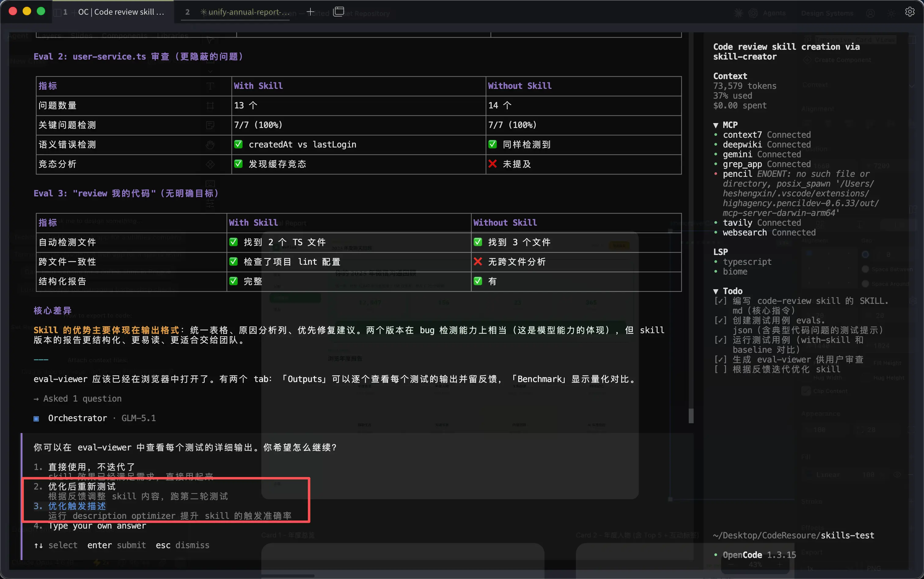924x579 pixels.
Task: Choose option 直接使用，不迭代了
Action: click(x=91, y=467)
